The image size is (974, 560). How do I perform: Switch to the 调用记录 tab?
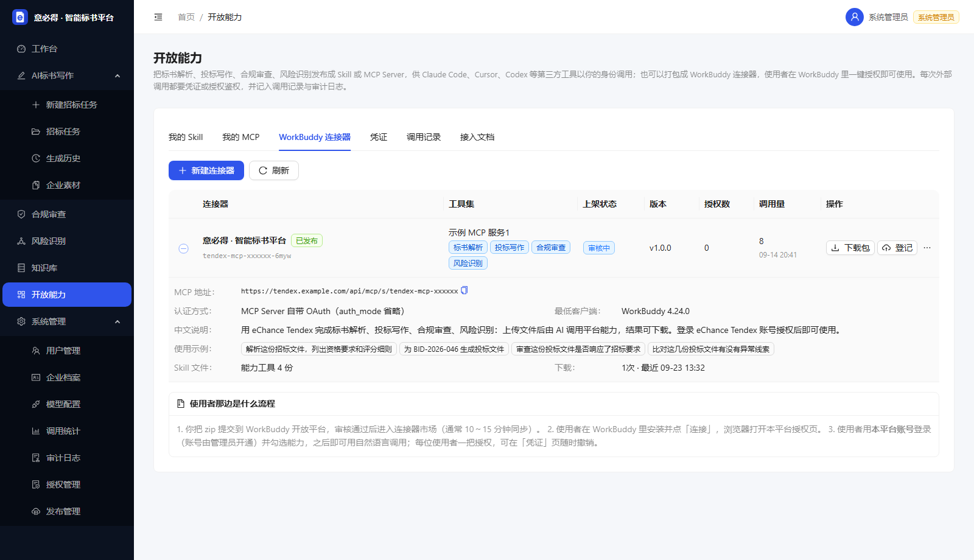pos(424,137)
